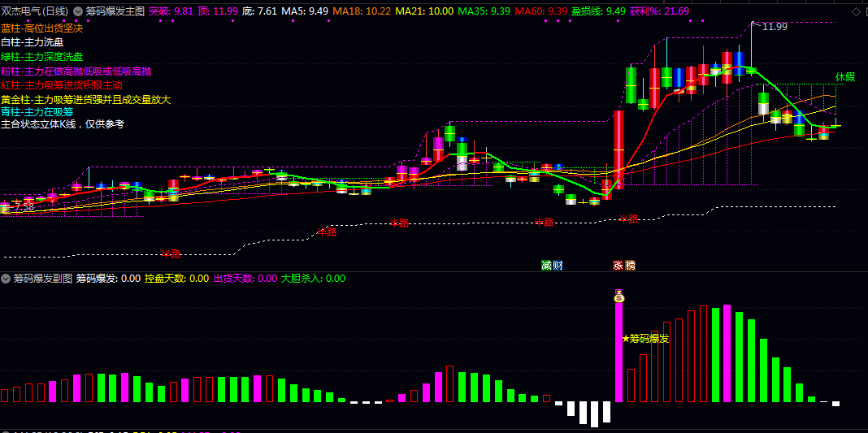Click the legend line 粉柱-主力在做高抛低吸或低吸高抛
Viewport: 868px width, 433px height.
pos(76,71)
